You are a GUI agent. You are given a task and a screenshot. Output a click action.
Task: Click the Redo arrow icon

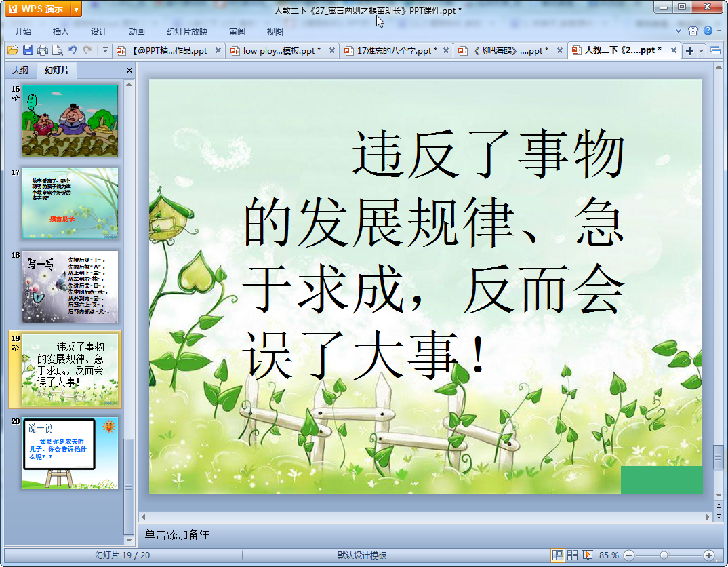coord(87,50)
